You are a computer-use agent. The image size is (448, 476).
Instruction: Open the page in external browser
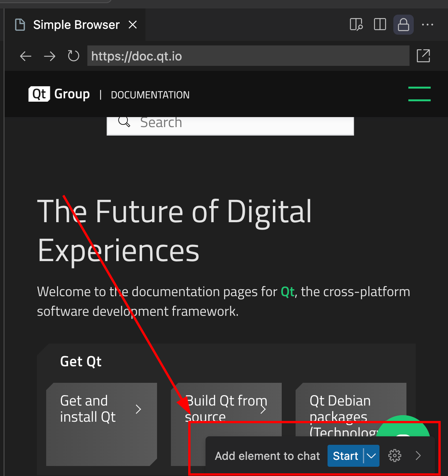click(x=423, y=56)
